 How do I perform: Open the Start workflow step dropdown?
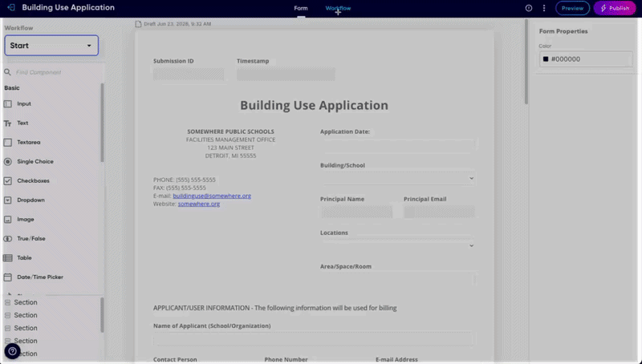[x=51, y=46]
